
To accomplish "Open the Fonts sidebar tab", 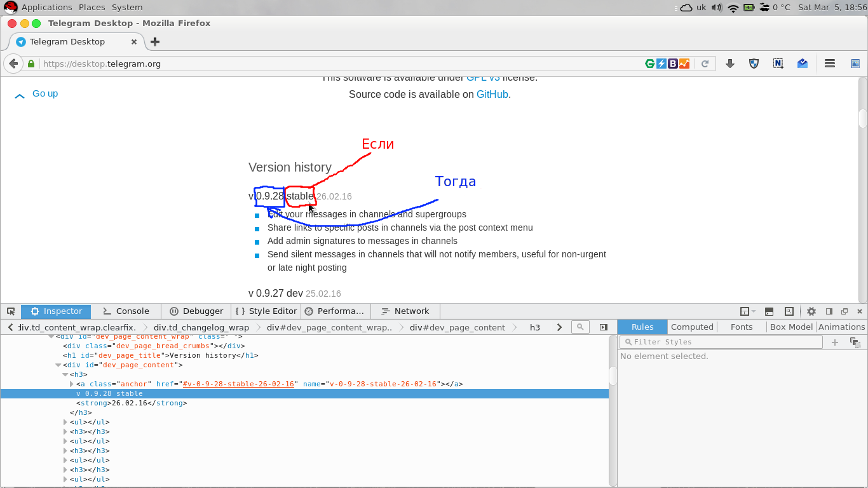I will click(x=742, y=327).
